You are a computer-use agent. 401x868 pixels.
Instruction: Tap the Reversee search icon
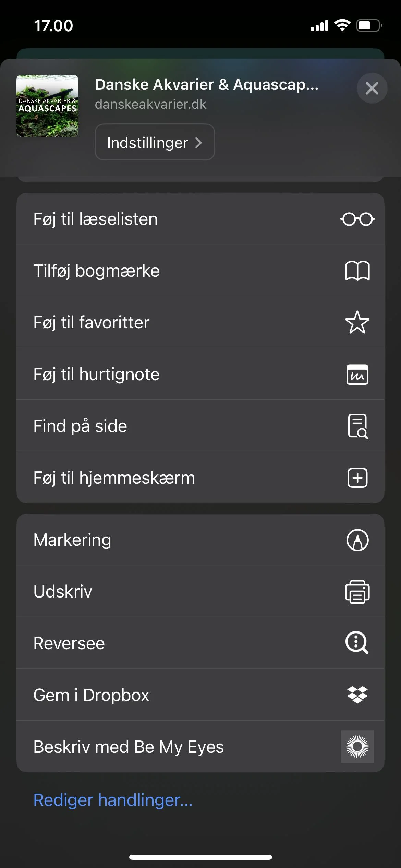[x=357, y=643]
